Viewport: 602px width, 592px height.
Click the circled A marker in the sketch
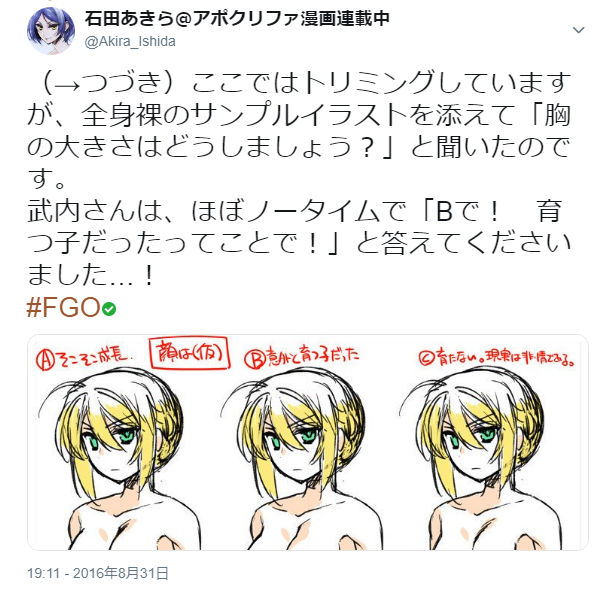(x=45, y=360)
